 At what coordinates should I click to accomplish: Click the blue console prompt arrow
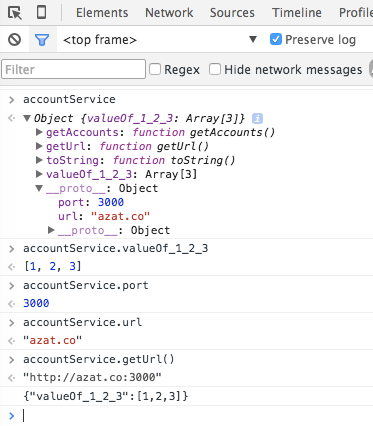coord(12,416)
